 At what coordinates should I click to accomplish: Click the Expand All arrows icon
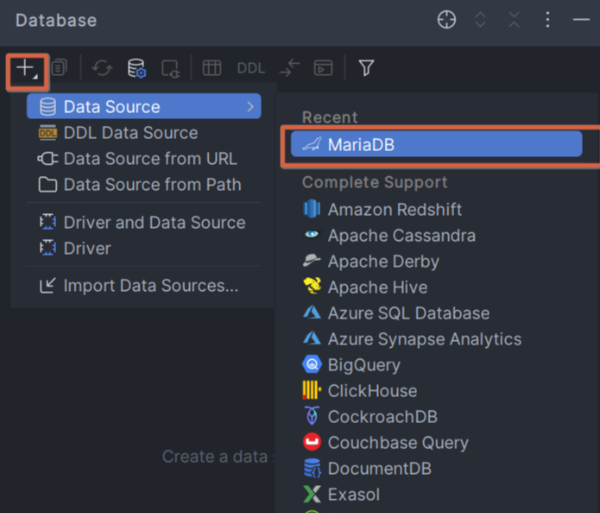pos(481,20)
